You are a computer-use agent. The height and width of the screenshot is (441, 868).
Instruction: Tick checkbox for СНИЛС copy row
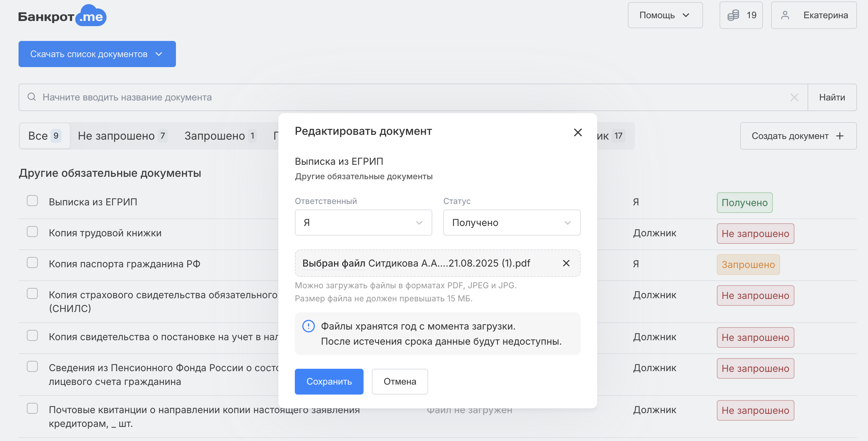(32, 293)
